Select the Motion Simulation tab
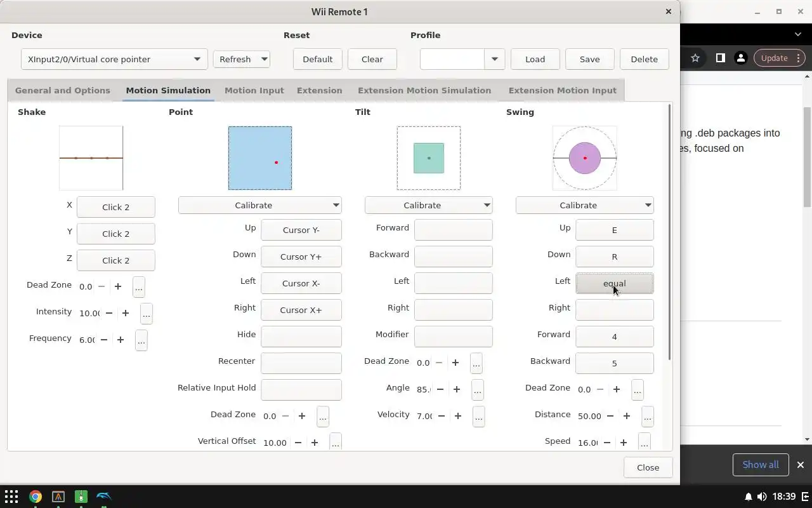The image size is (812, 508). click(x=168, y=90)
